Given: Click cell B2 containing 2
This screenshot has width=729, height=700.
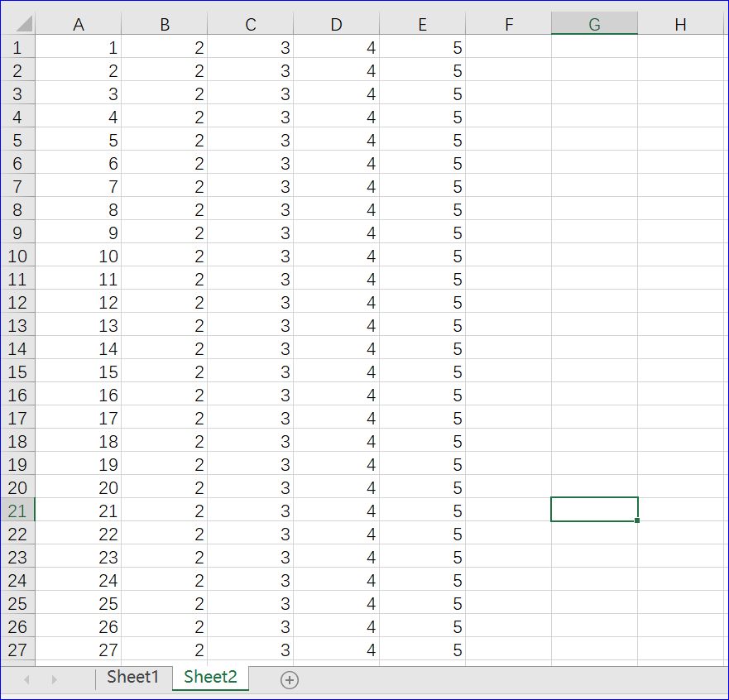Looking at the screenshot, I should click(x=164, y=70).
